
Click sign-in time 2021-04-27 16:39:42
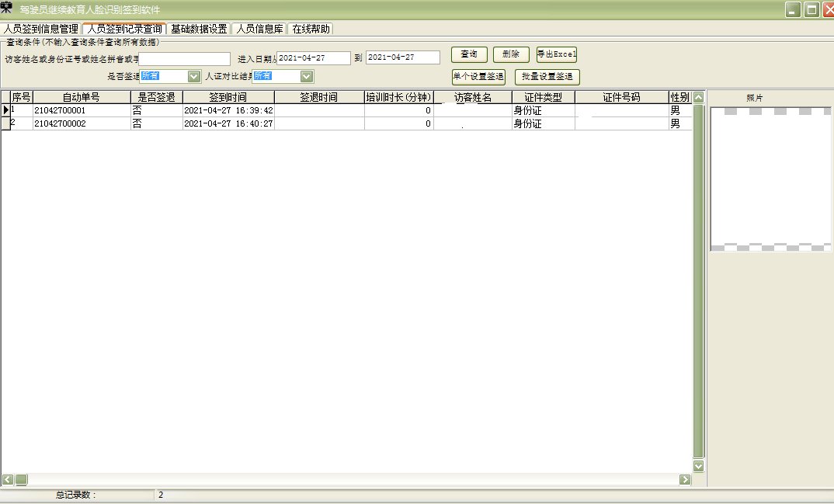coord(228,110)
